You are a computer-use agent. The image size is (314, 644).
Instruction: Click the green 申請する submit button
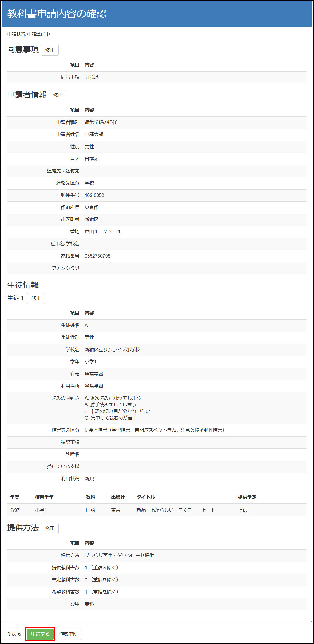40,634
